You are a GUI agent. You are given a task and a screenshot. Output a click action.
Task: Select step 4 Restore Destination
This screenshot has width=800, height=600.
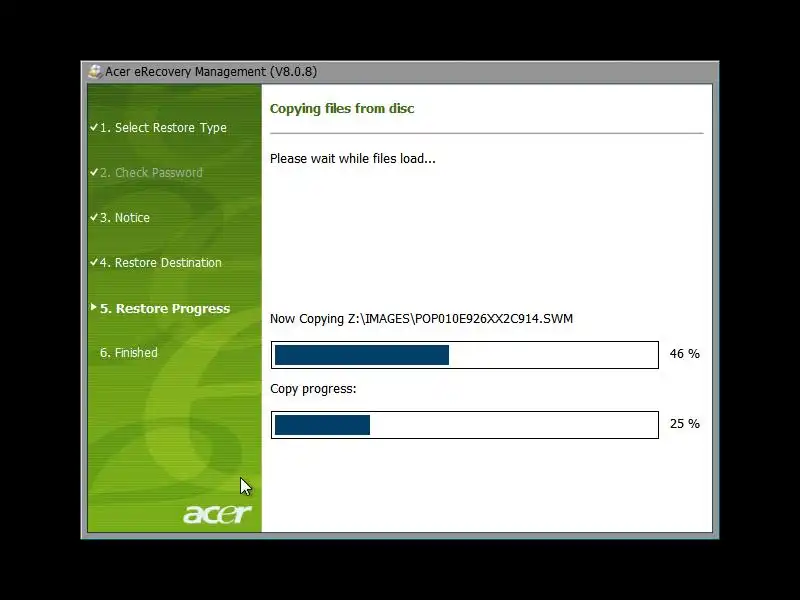[x=161, y=262]
